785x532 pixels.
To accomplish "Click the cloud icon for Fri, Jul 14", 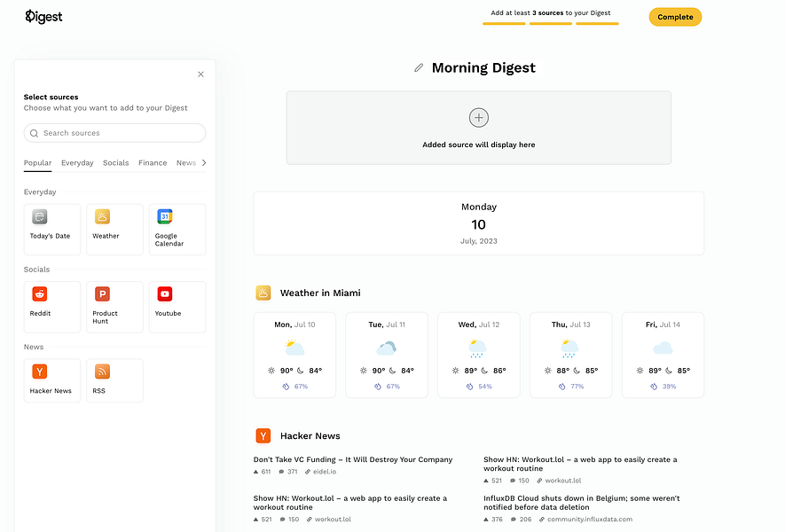I will (x=663, y=348).
